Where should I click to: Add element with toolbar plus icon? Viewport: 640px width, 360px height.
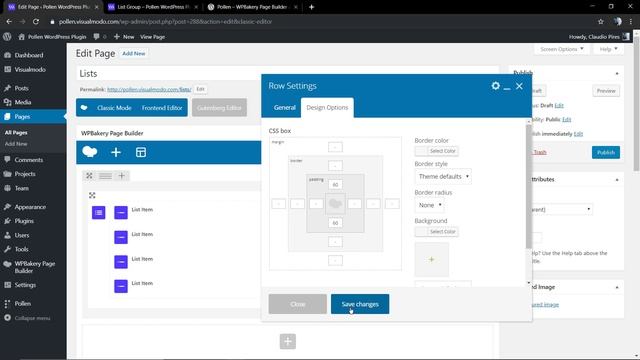coord(116,152)
